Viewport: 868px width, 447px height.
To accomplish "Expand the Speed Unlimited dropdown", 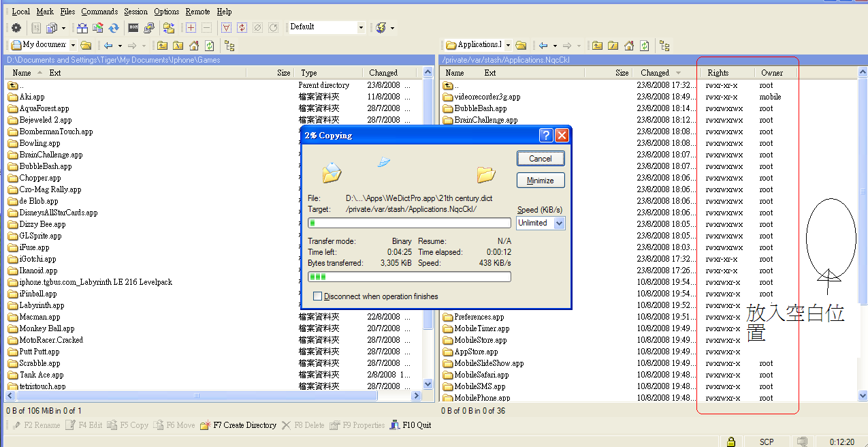I will pyautogui.click(x=559, y=223).
